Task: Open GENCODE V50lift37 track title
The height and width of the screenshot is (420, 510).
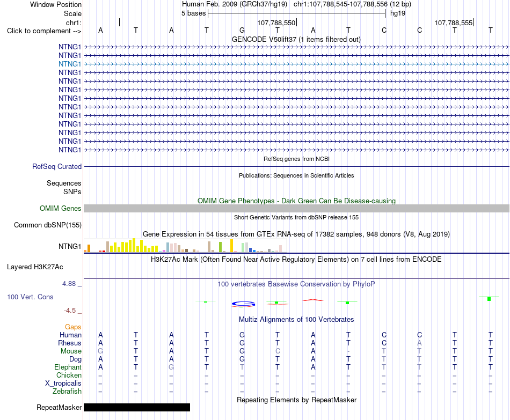Action: pos(296,39)
